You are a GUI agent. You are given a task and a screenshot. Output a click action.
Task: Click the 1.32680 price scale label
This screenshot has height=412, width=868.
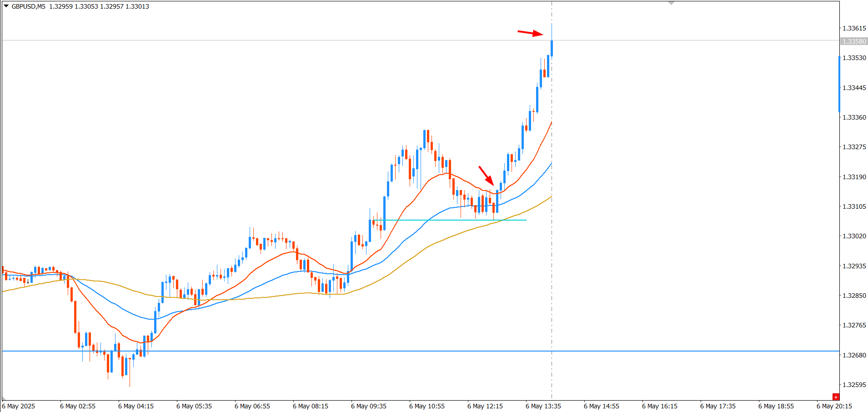click(x=854, y=355)
